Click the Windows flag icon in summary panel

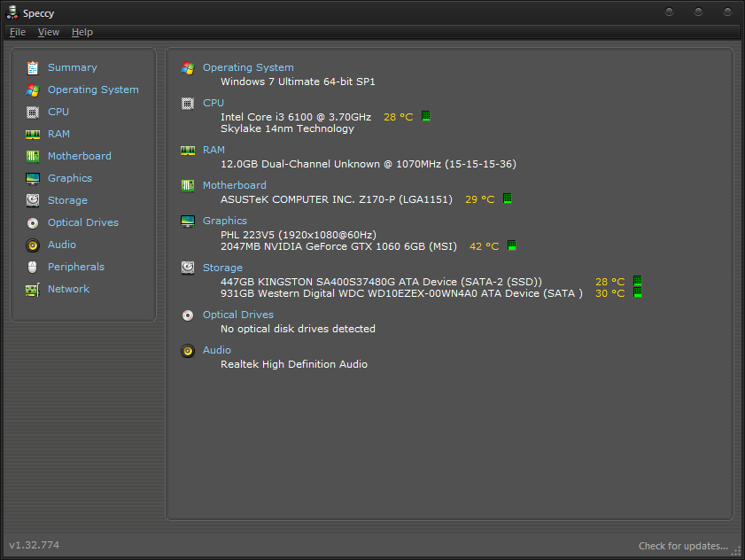pyautogui.click(x=188, y=68)
